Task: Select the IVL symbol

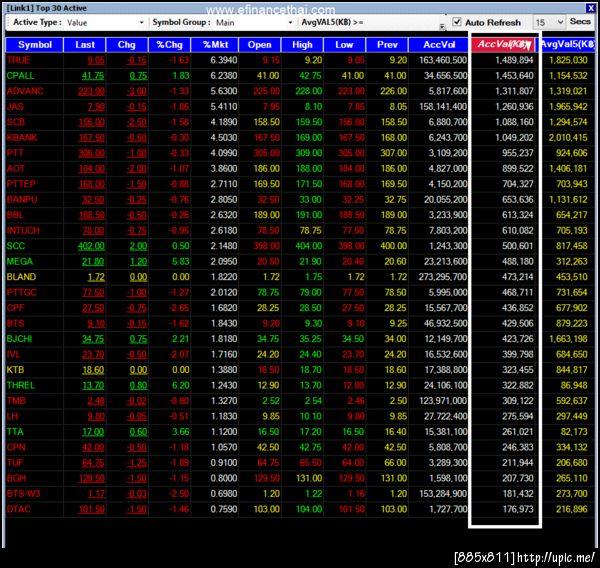Action: 13,354
